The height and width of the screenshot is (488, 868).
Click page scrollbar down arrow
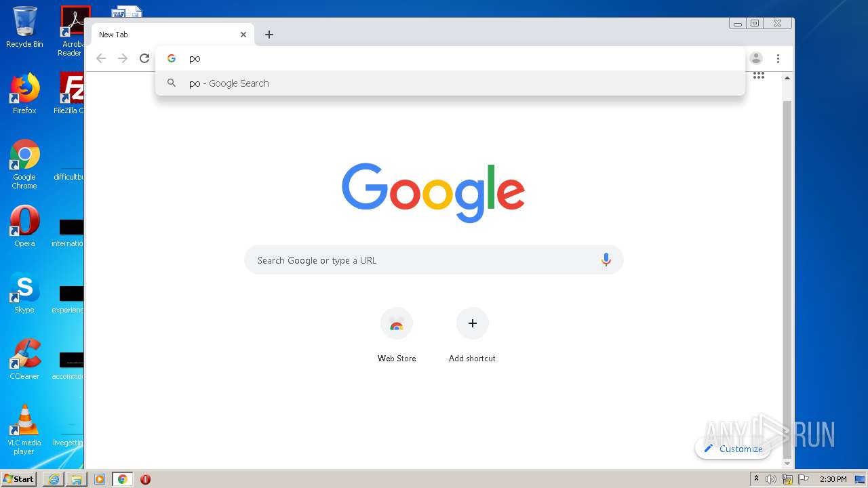787,463
